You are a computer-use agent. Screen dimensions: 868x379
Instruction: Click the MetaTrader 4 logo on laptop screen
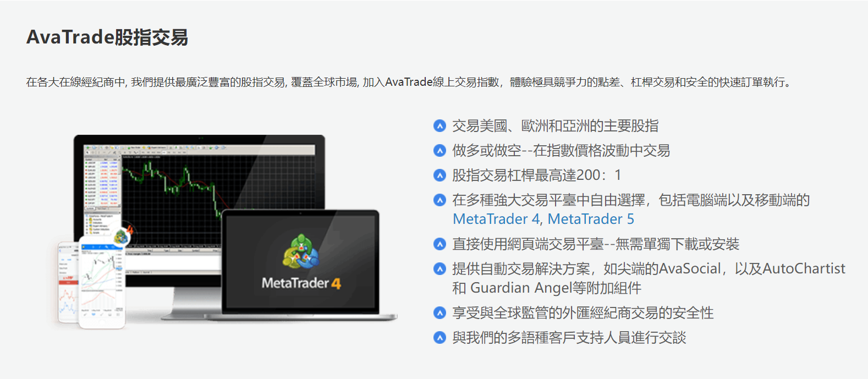pyautogui.click(x=301, y=263)
